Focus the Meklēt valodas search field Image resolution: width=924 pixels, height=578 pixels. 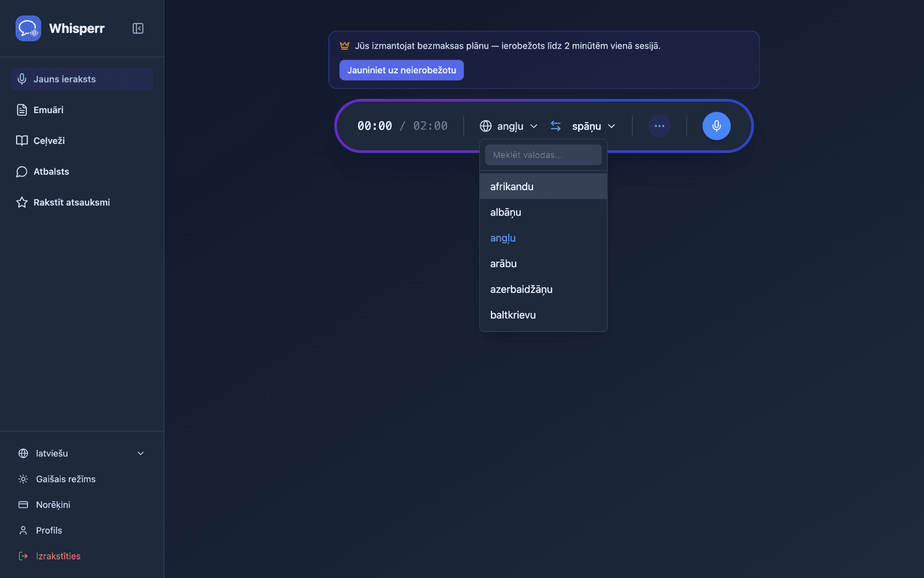click(543, 155)
